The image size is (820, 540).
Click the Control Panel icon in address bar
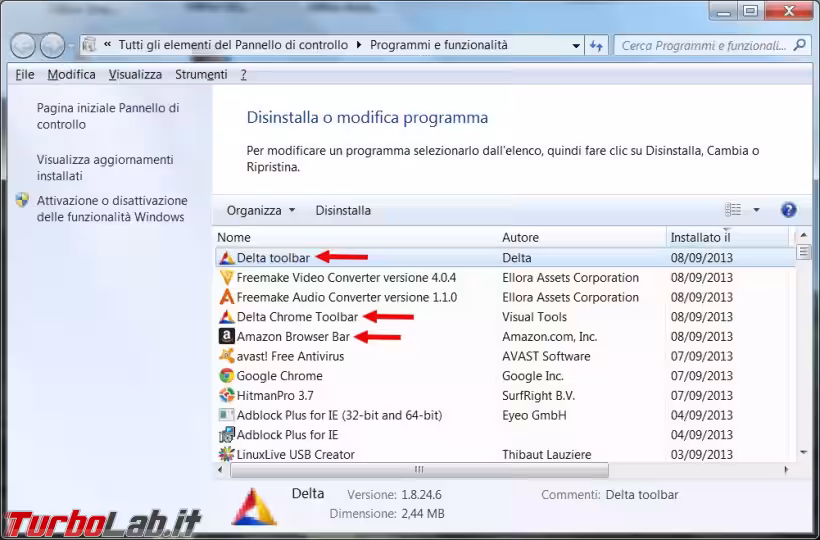click(x=90, y=45)
